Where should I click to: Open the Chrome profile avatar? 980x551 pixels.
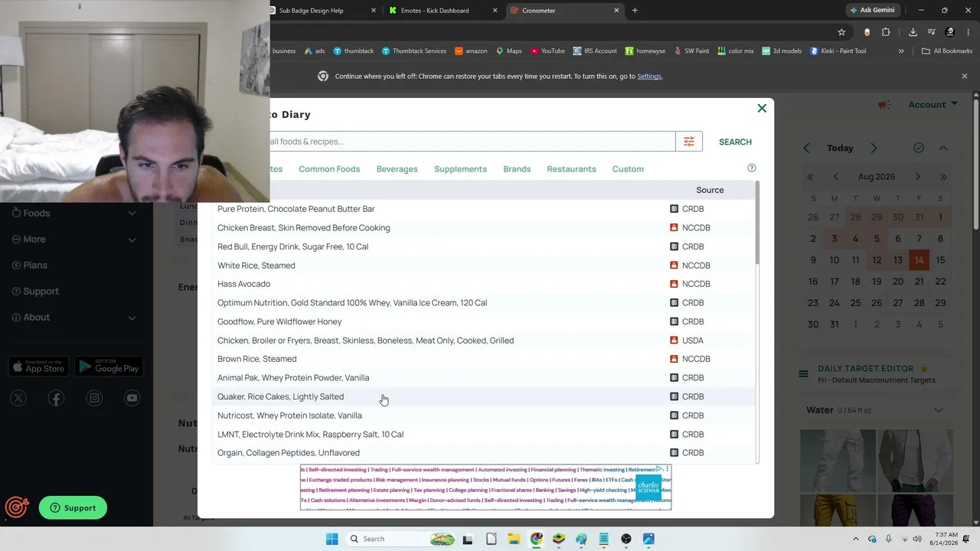(950, 32)
